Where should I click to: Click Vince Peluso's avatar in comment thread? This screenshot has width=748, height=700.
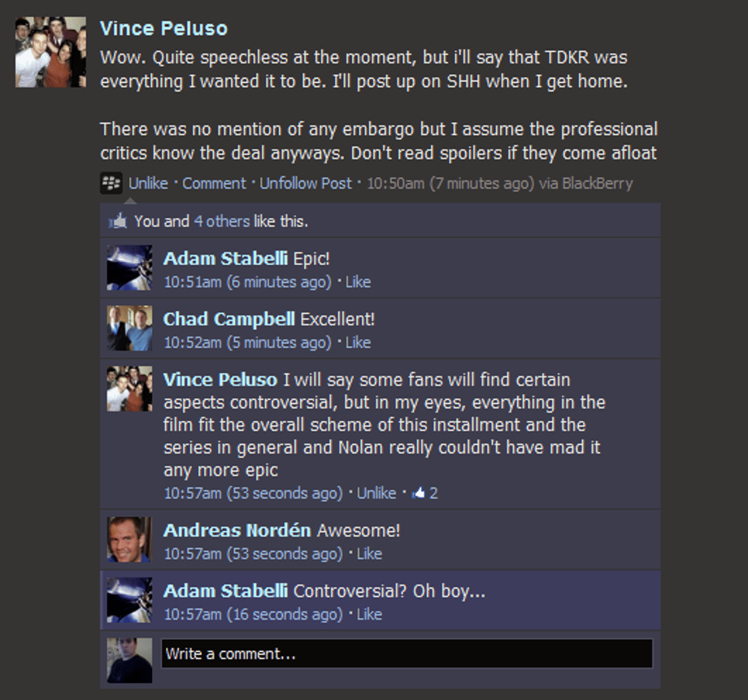click(129, 389)
